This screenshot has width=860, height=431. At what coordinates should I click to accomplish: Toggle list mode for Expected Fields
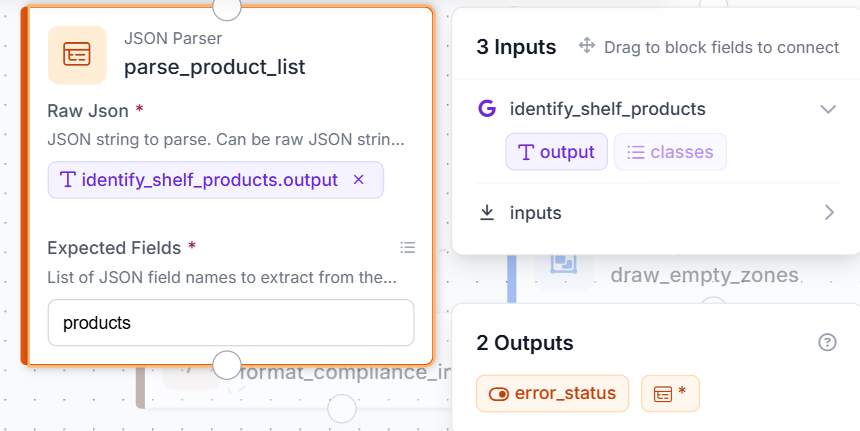tap(408, 248)
